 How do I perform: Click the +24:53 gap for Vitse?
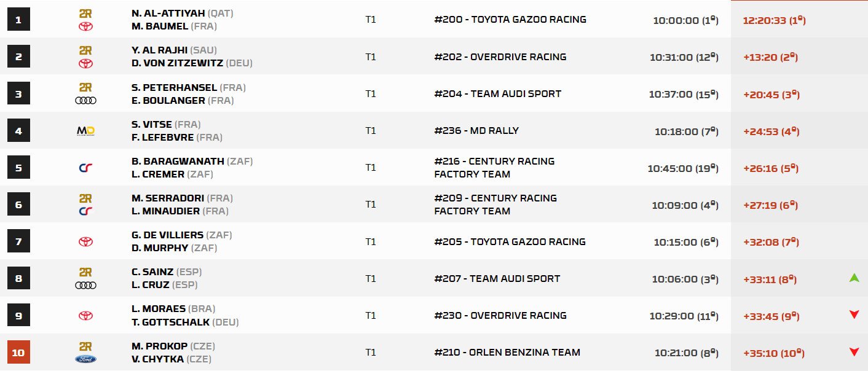[761, 131]
